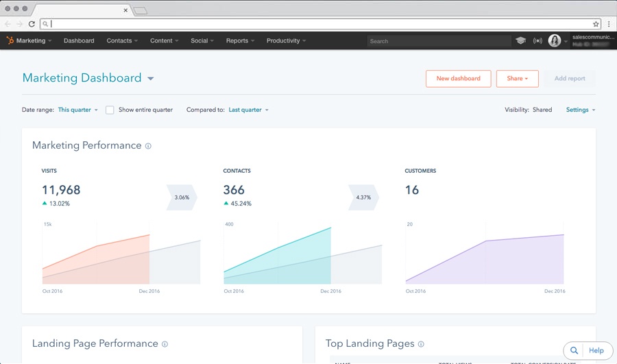This screenshot has height=364, width=617.
Task: Open a new browser tab
Action: click(140, 10)
